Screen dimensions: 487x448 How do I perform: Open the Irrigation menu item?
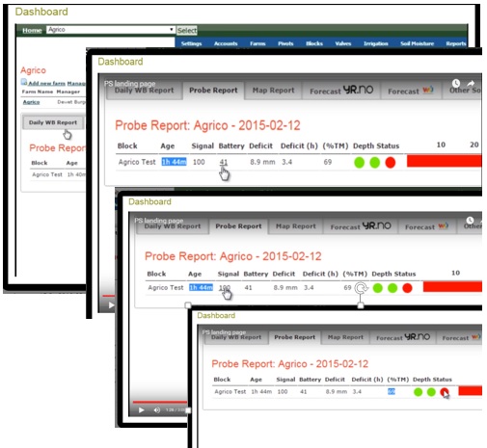(375, 43)
